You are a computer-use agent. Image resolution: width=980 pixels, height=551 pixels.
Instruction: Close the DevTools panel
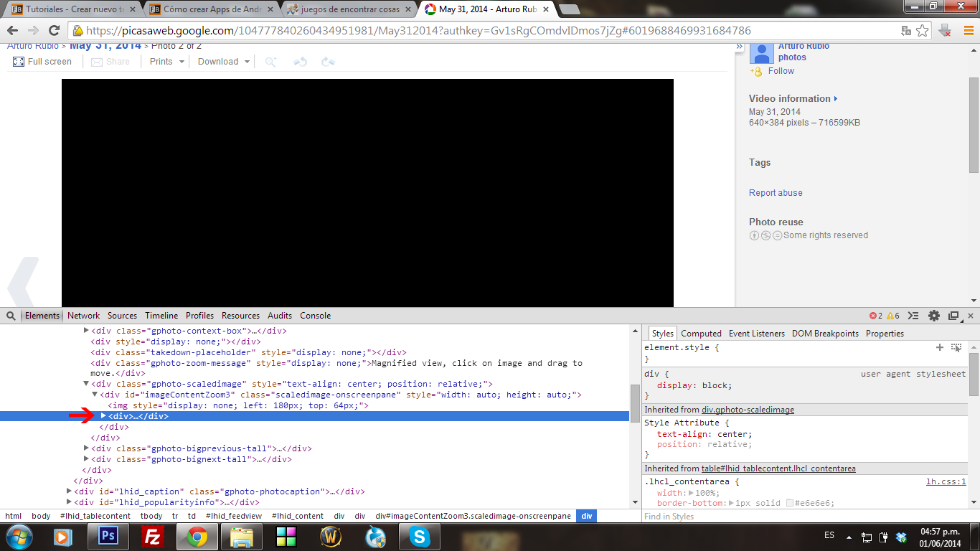(970, 316)
